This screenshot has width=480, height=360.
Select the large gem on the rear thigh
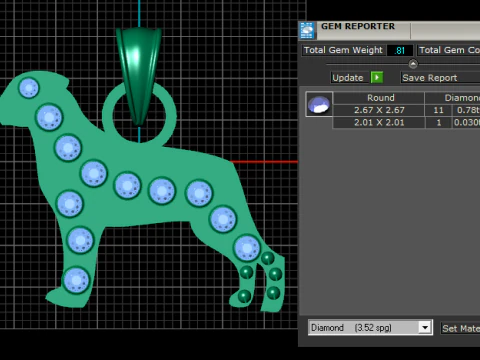[x=247, y=248]
